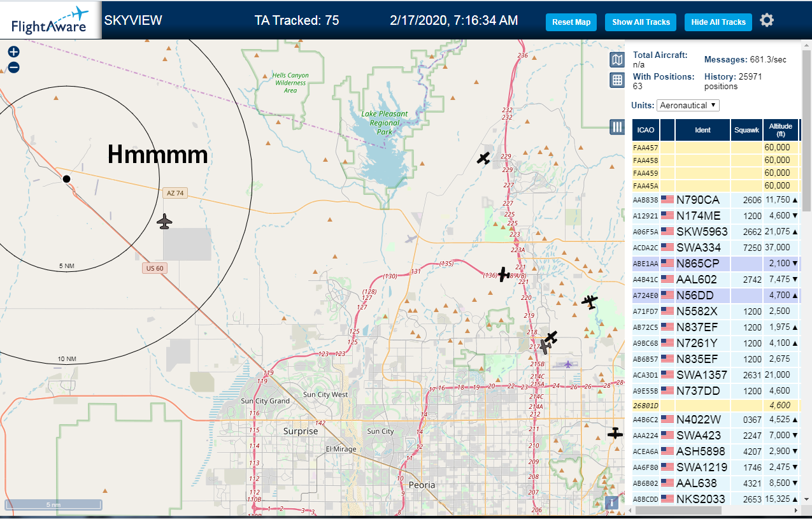
Task: Click the Peoria city label
Action: coord(422,485)
